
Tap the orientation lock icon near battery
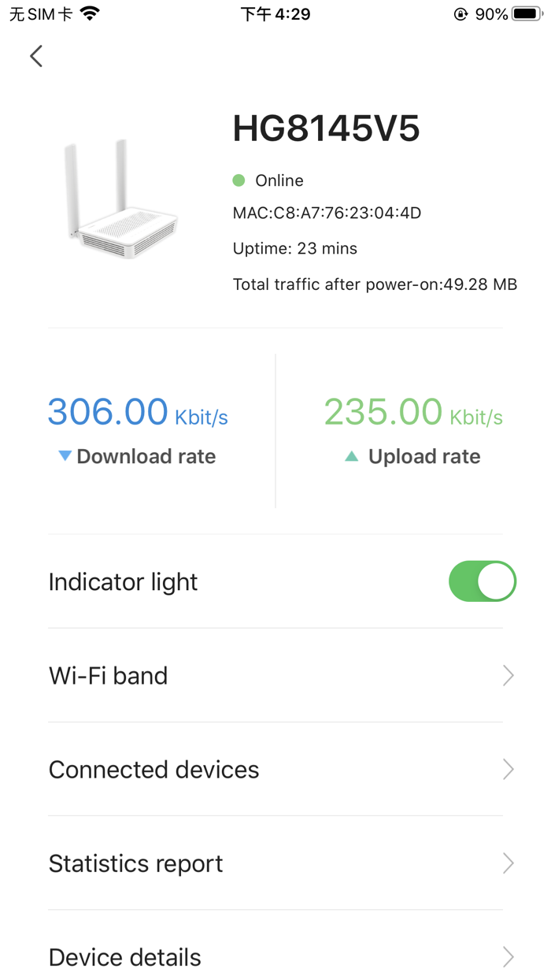(x=459, y=13)
